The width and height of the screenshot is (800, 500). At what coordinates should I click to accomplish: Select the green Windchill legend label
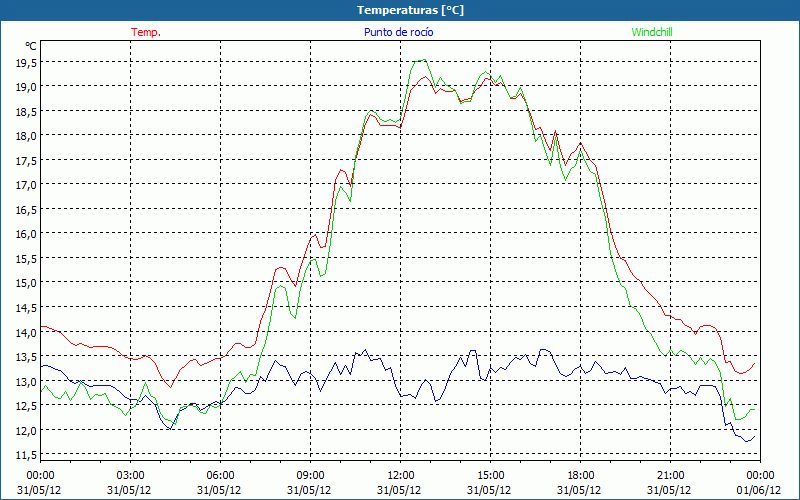pyautogui.click(x=652, y=32)
